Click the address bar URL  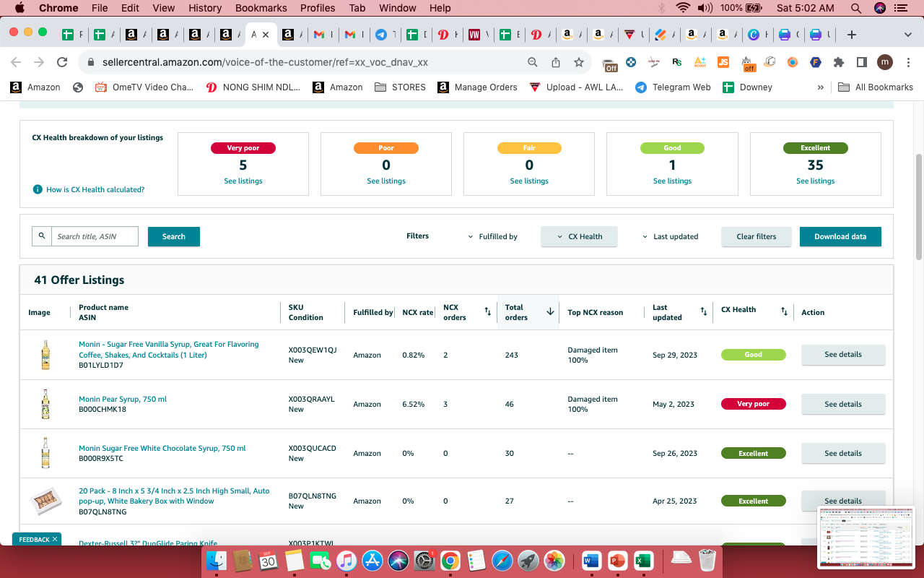[265, 62]
